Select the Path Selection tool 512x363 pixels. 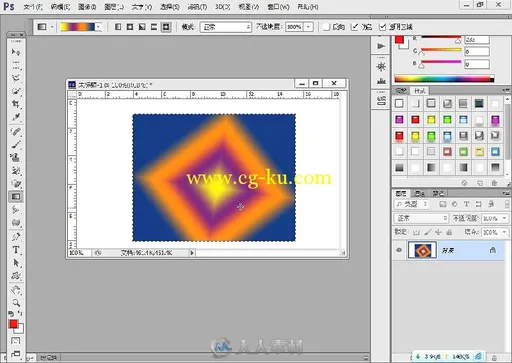tap(16, 263)
